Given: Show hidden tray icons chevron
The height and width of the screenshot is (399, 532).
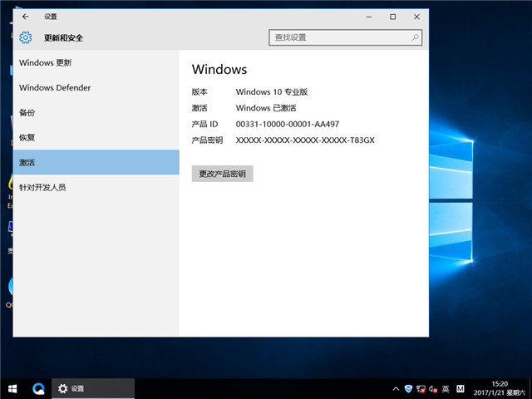Looking at the screenshot, I should pos(396,389).
